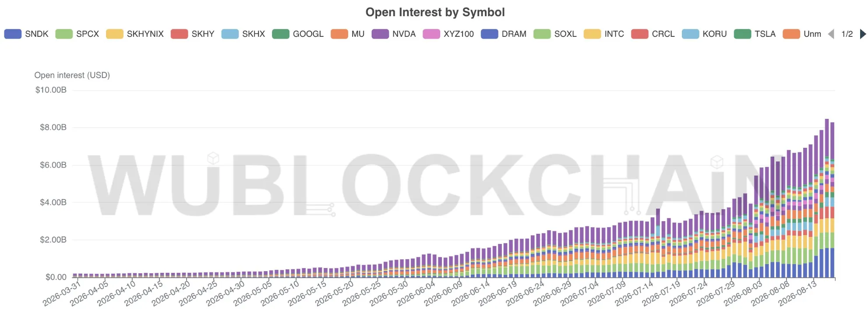
Task: Click the tallest purple bar near 2026-08-13
Action: 827,138
